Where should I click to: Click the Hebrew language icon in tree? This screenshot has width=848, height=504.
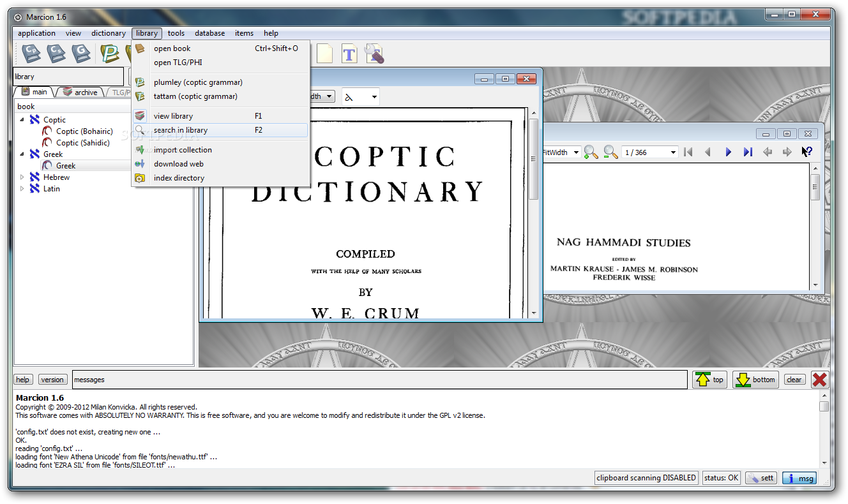(34, 177)
